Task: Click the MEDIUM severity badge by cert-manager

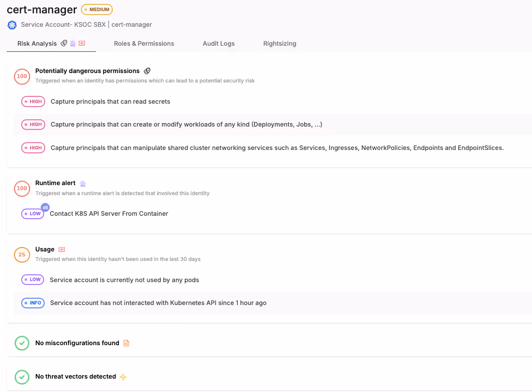Action: (97, 9)
